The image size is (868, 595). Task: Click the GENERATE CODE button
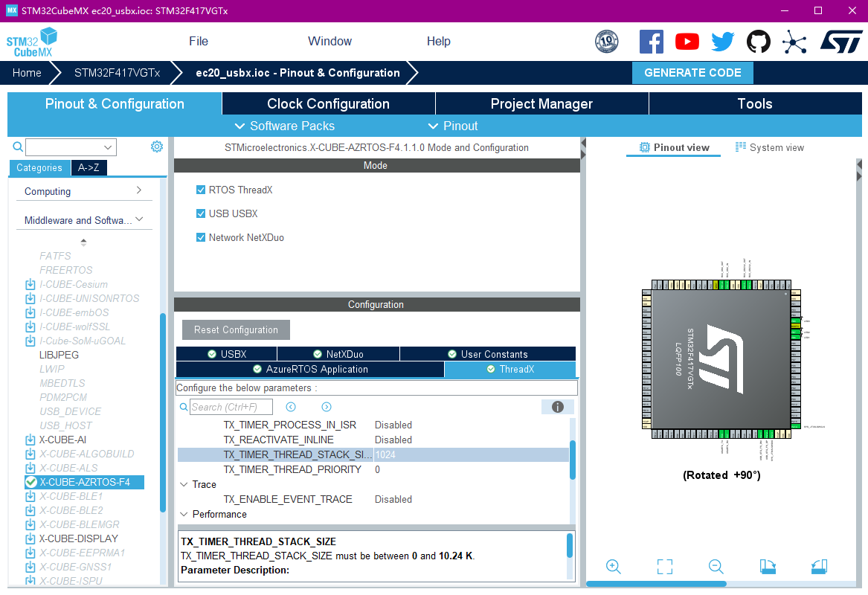(692, 72)
